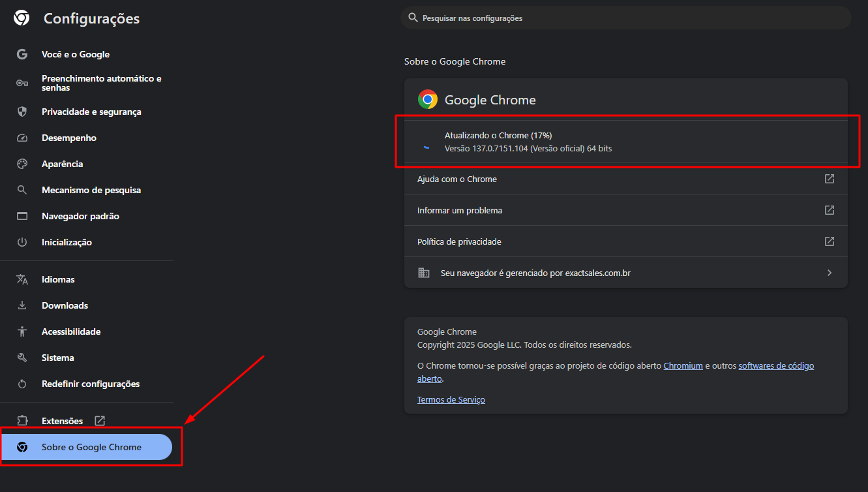
Task: Click the external link icon for Política de privacidade
Action: pos(830,241)
